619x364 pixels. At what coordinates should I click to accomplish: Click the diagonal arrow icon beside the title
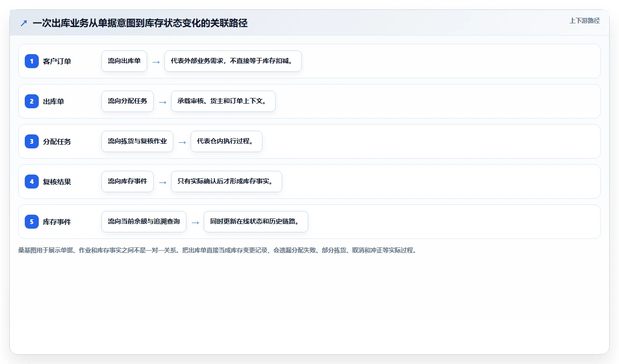tap(24, 23)
